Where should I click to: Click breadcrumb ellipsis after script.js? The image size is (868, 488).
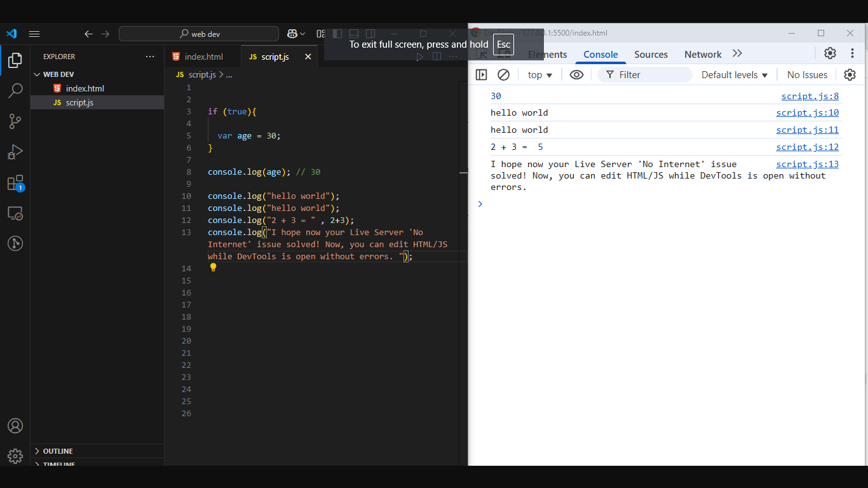point(229,75)
